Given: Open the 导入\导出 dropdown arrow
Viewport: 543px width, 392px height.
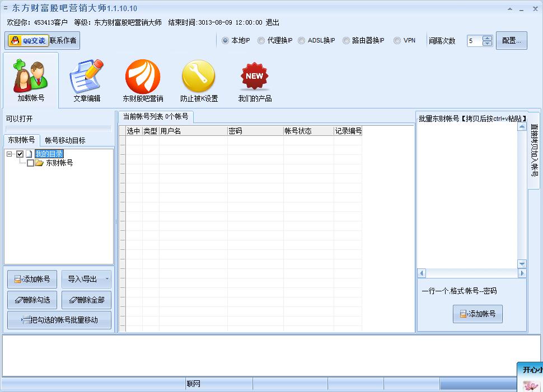Looking at the screenshot, I should [107, 279].
